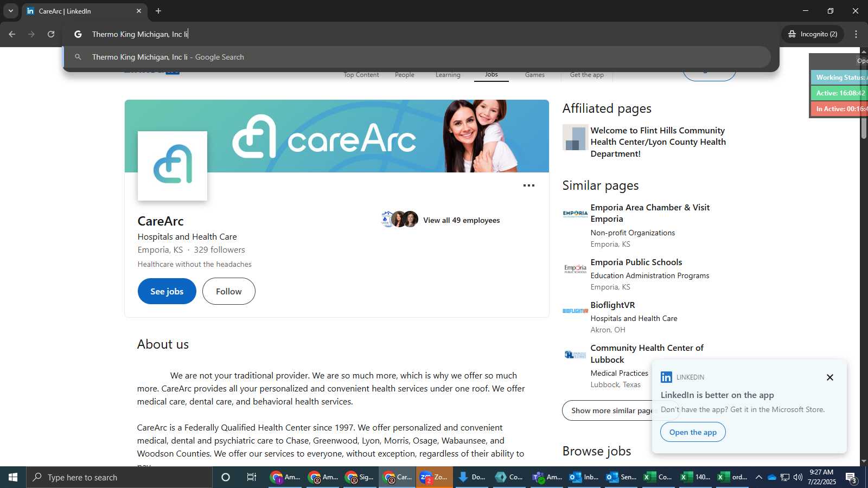Click the Incognito (2) indicator
Viewport: 868px width, 488px height.
click(x=813, y=34)
